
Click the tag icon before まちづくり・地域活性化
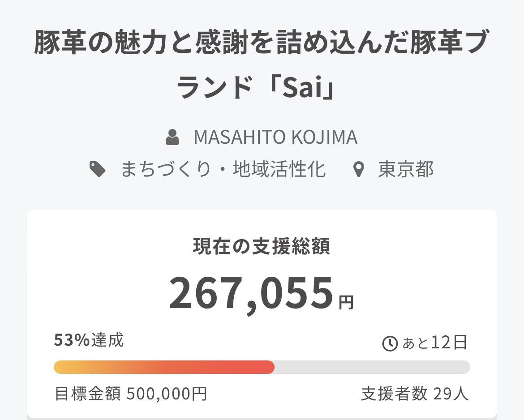pos(98,170)
